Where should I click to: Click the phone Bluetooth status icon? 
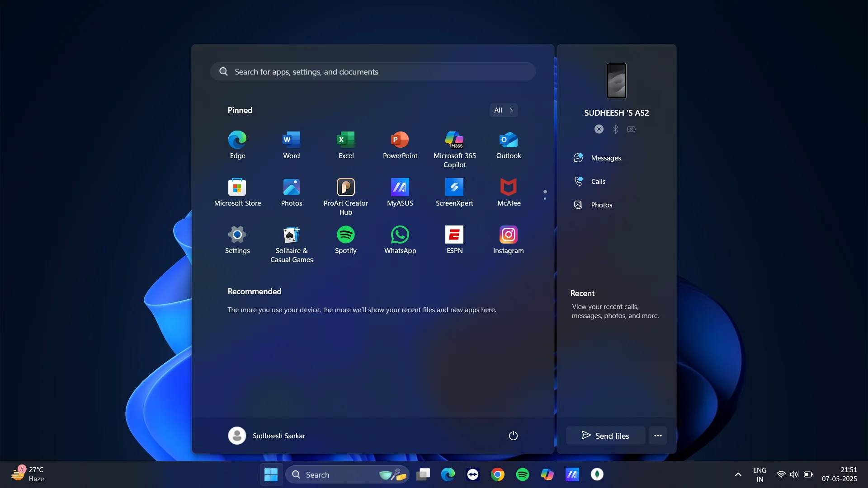pos(615,129)
